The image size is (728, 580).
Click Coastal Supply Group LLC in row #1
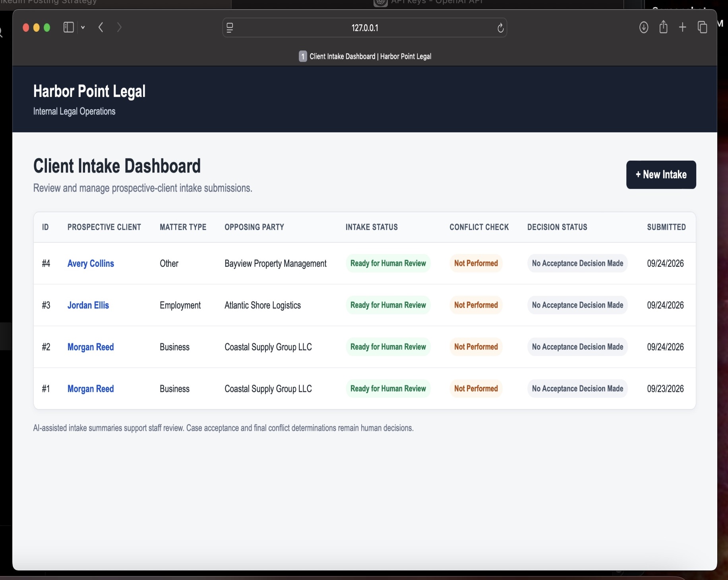pos(268,389)
